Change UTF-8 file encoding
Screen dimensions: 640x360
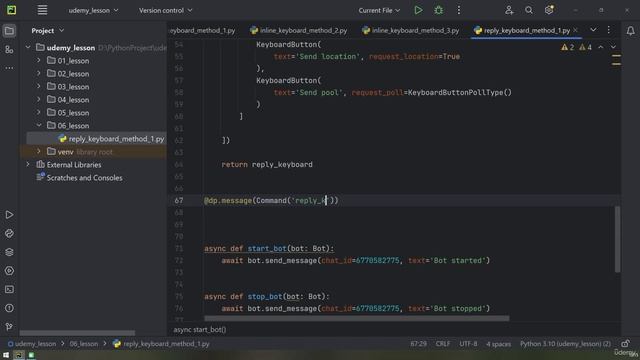point(468,344)
